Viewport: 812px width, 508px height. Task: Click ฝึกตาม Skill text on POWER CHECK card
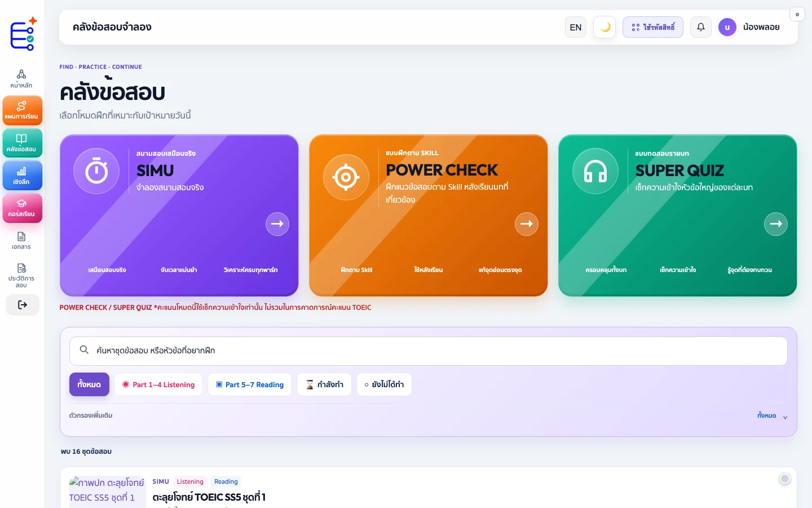[x=356, y=270]
